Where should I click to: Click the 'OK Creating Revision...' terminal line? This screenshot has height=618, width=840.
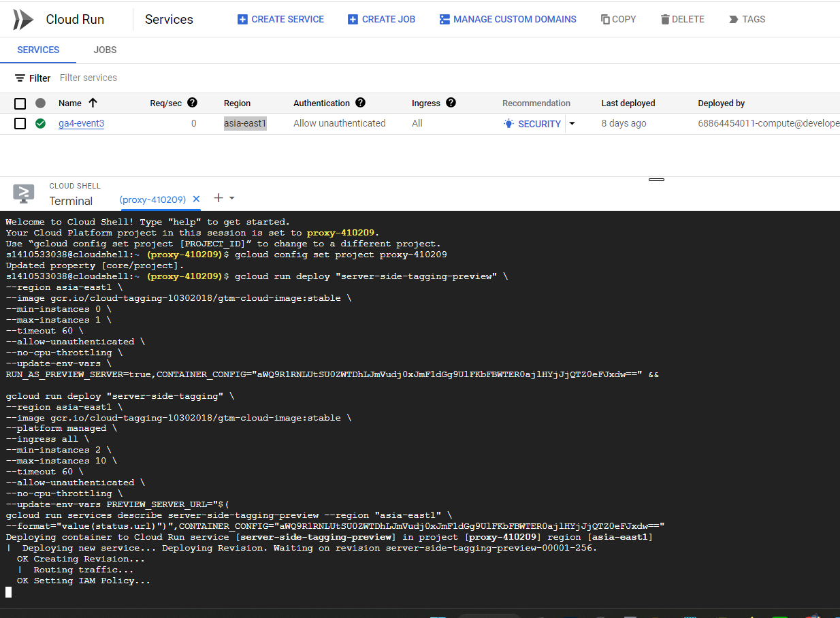tap(81, 559)
